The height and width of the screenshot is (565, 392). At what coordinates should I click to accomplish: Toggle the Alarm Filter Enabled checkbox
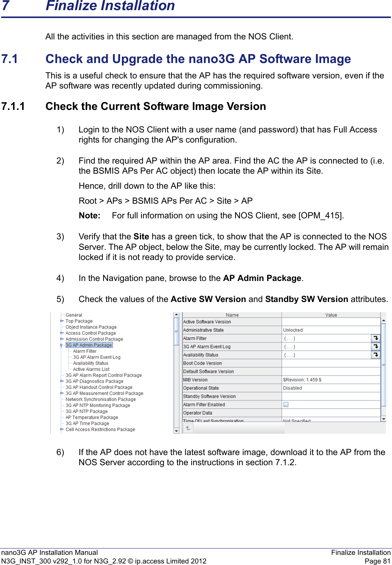(286, 404)
